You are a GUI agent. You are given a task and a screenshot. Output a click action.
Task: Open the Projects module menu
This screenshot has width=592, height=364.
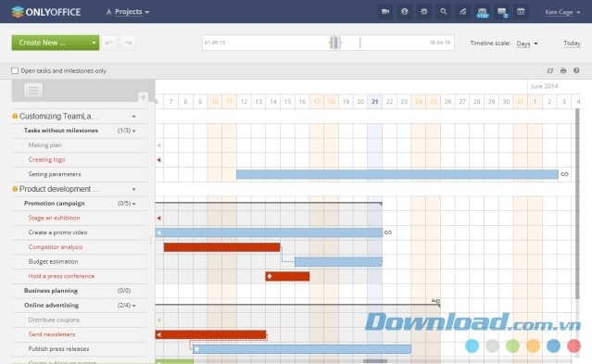click(128, 12)
